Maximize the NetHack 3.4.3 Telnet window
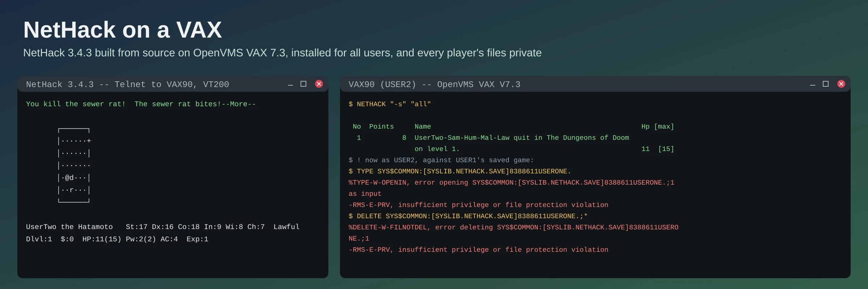Viewport: 868px width, 289px height. pyautogui.click(x=303, y=84)
